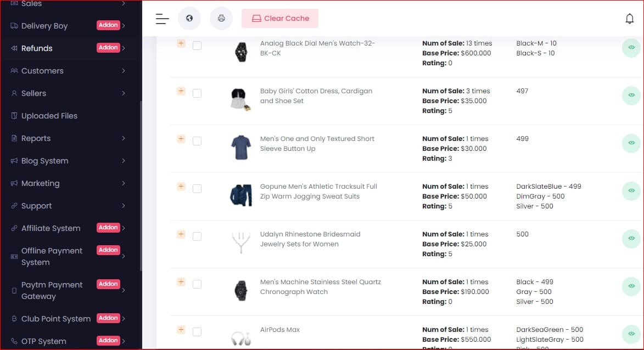Click the Club Point System icon

click(x=14, y=318)
